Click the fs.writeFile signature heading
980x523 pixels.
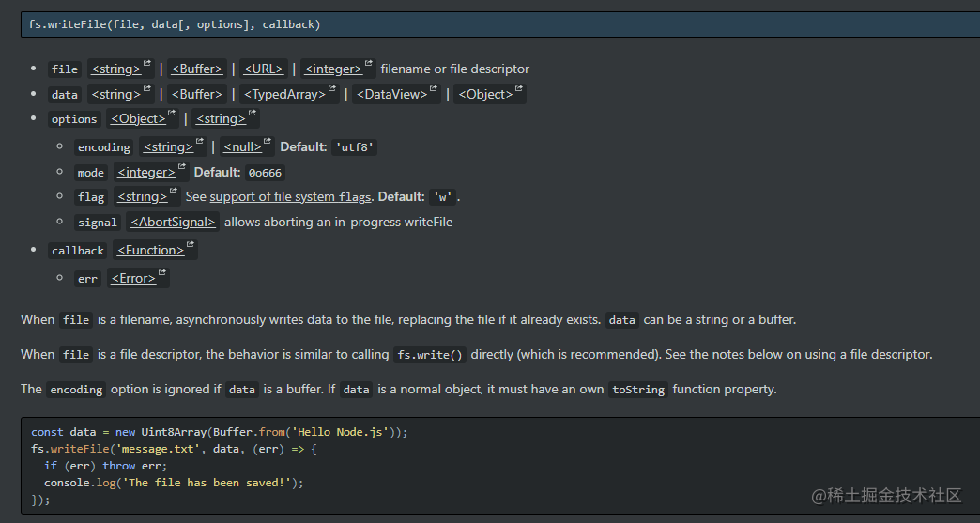point(175,25)
